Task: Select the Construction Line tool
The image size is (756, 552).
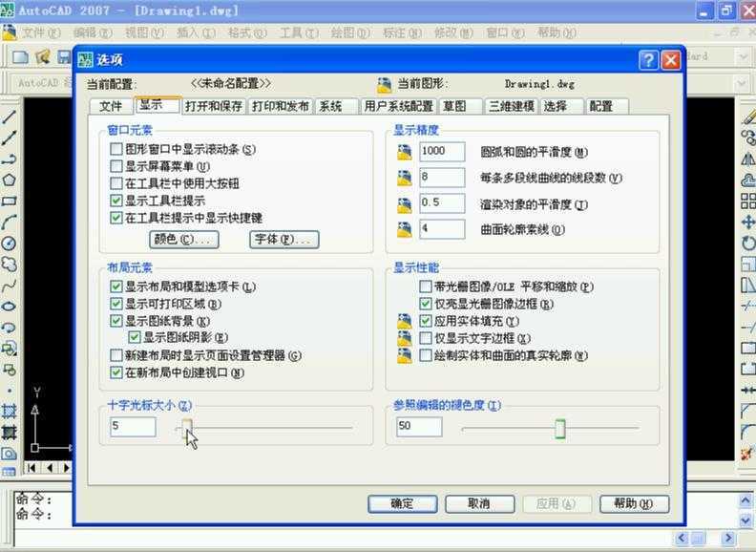Action: 10,138
